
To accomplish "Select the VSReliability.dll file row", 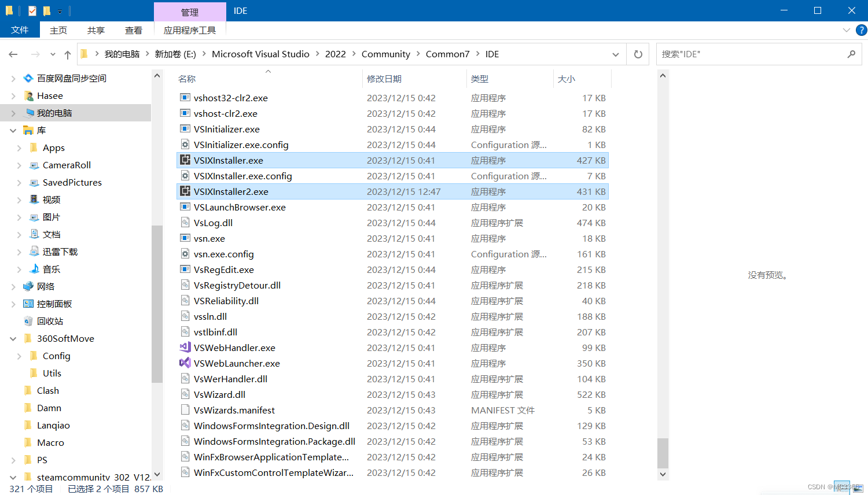I will (x=392, y=301).
